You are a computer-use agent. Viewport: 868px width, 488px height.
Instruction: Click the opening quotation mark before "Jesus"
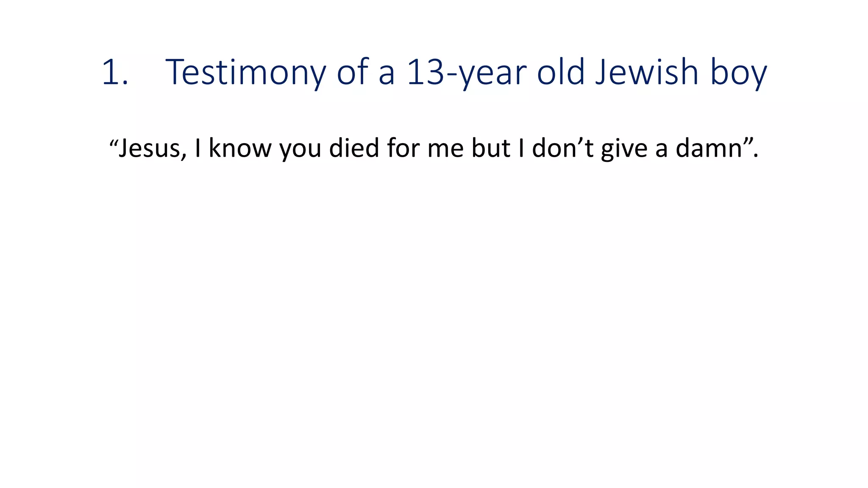tap(113, 142)
